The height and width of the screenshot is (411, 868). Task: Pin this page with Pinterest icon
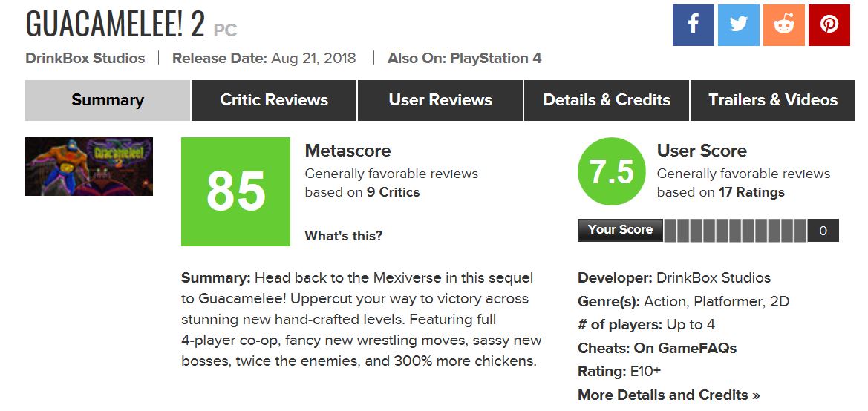[829, 25]
